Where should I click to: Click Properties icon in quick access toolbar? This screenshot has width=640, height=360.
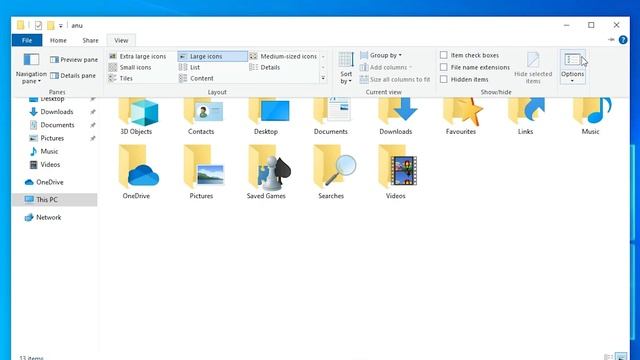pos(38,26)
